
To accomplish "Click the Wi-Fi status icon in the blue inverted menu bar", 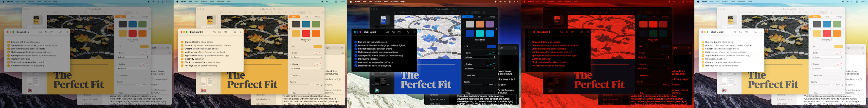I will click(x=500, y=1).
